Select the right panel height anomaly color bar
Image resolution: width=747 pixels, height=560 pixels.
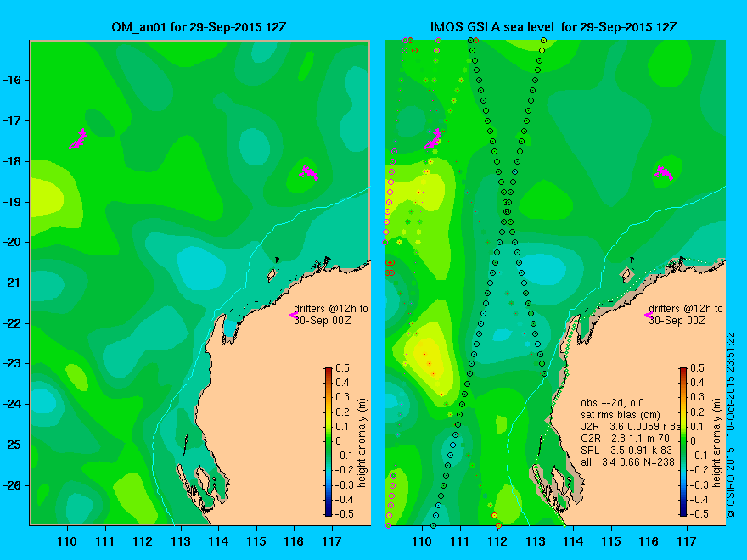683,441
